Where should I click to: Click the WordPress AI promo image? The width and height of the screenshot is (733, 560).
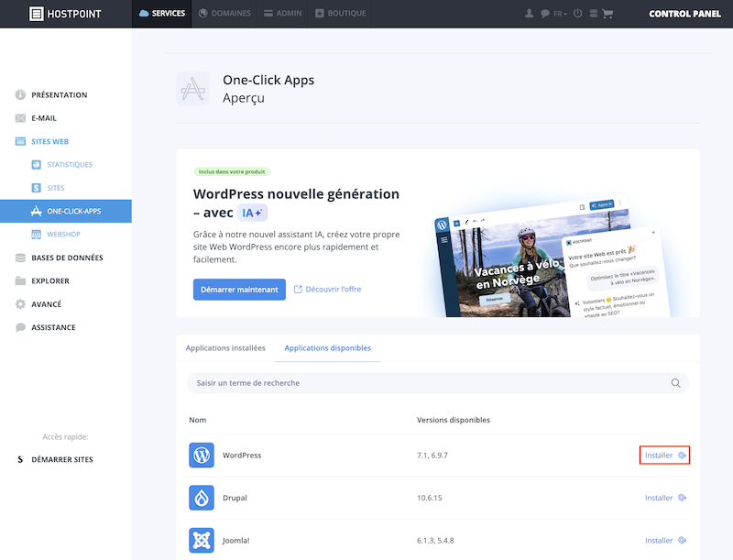pyautogui.click(x=551, y=259)
